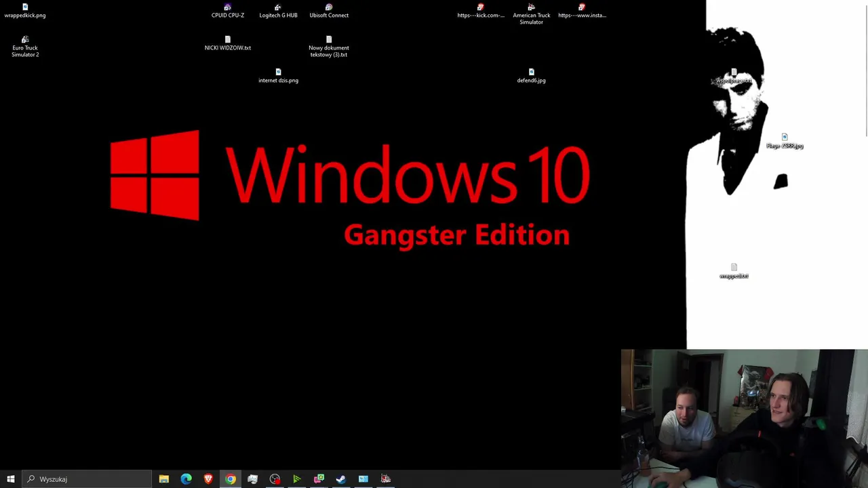868x488 pixels.
Task: Select the wspolprace.txt file near the portrait
Action: 734,76
